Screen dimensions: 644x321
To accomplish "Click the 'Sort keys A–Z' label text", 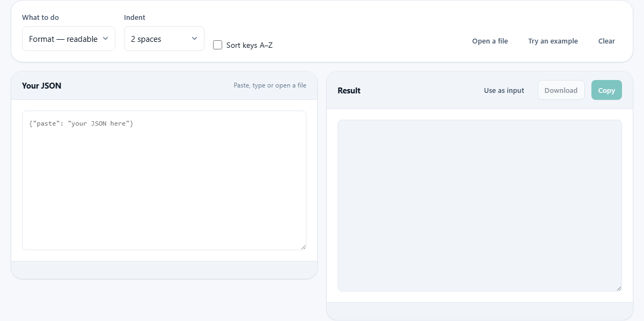I will 250,45.
